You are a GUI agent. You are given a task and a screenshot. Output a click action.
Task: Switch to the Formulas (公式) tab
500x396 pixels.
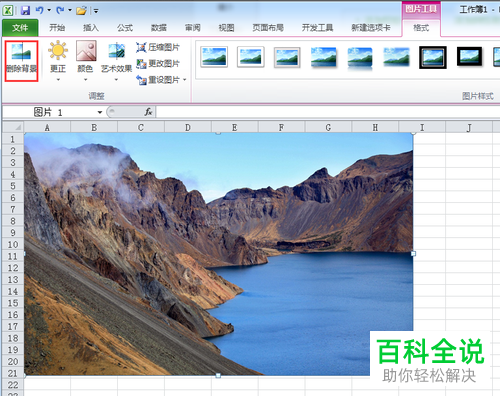click(x=125, y=28)
